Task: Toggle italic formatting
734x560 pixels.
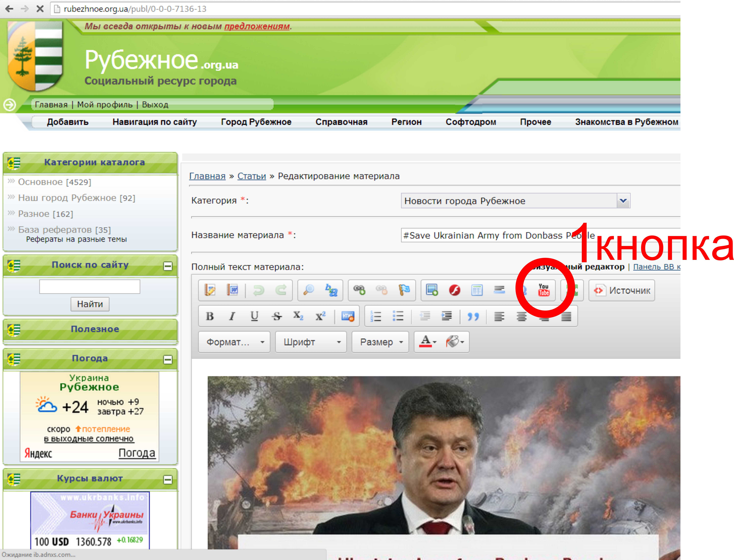Action: click(232, 316)
